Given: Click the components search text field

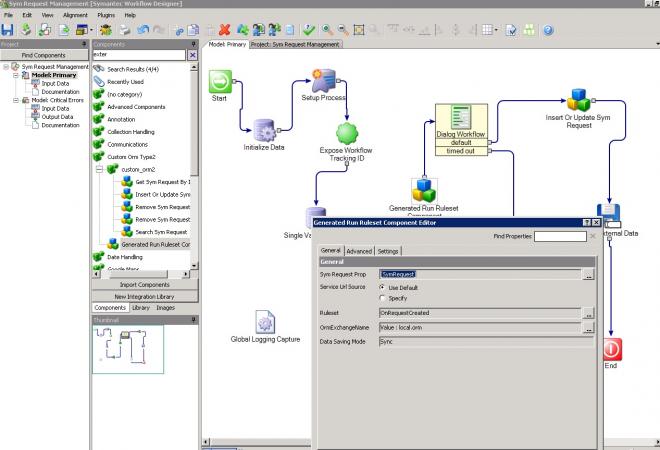Looking at the screenshot, I should click(139, 55).
